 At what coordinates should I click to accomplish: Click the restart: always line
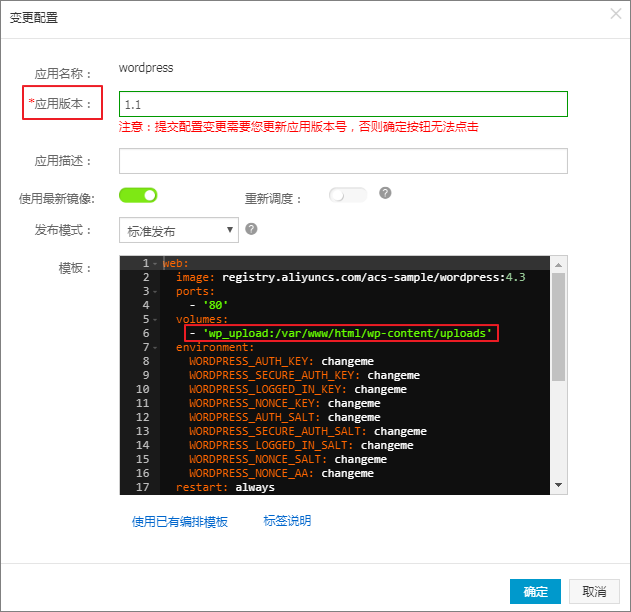225,487
